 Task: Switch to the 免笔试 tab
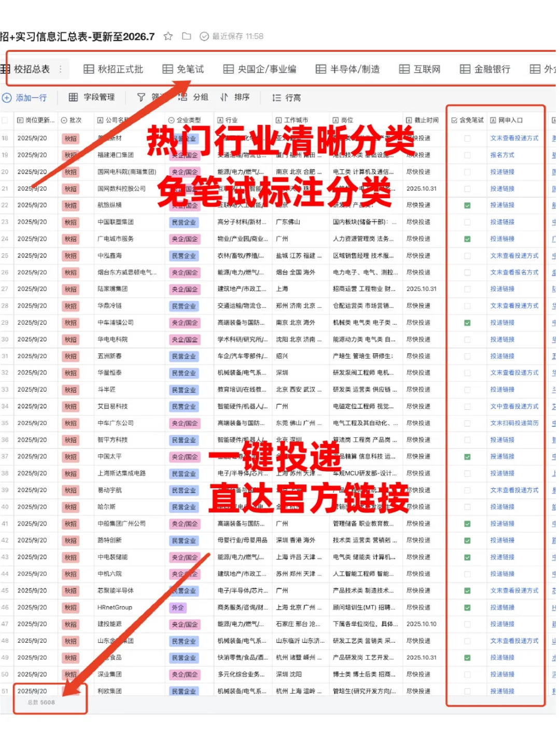coord(184,69)
